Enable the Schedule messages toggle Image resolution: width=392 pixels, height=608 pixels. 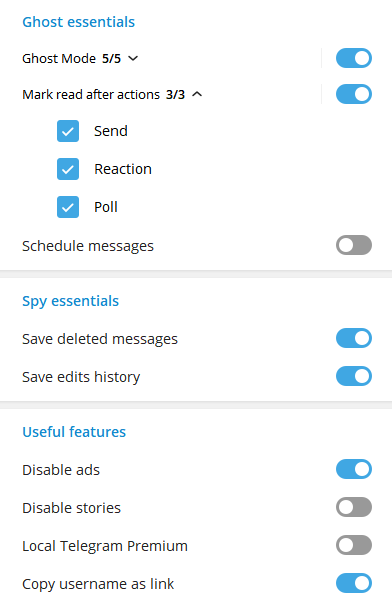[354, 245]
